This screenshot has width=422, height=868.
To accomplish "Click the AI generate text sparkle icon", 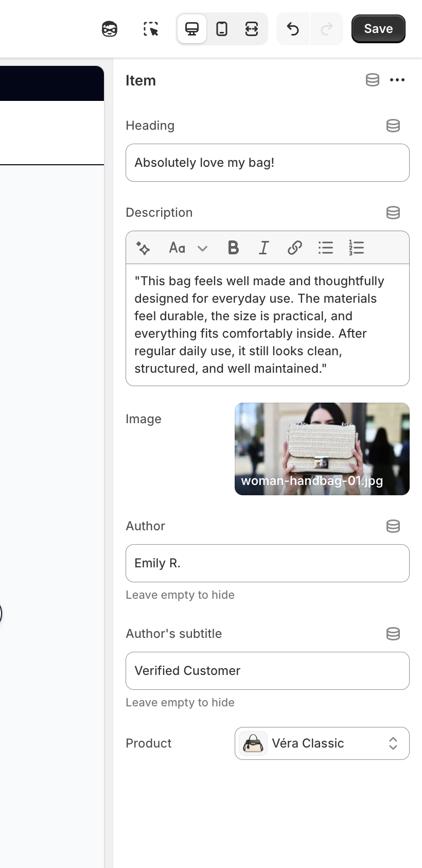I will pyautogui.click(x=143, y=248).
